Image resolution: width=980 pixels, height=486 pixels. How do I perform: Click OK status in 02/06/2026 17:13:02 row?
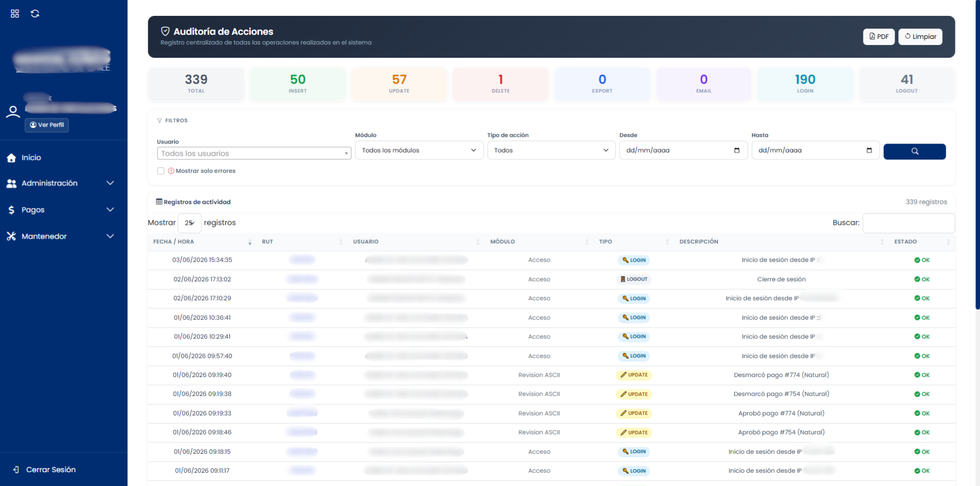coord(922,280)
